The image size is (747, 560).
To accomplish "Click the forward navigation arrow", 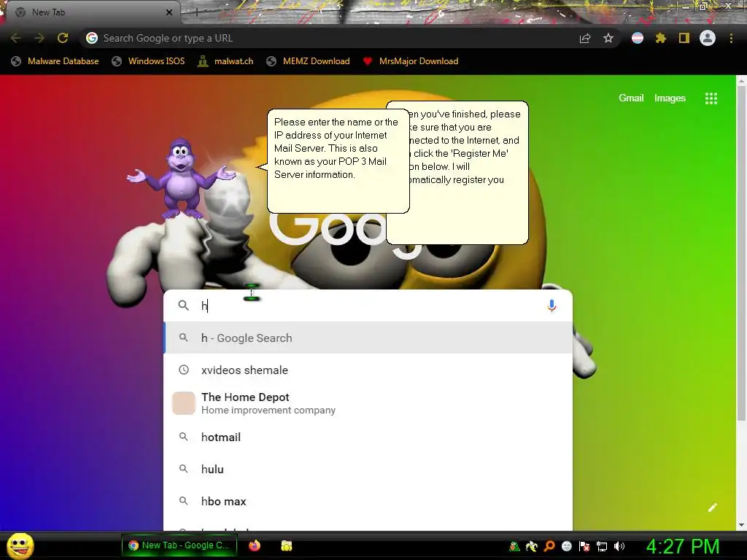I will [39, 38].
